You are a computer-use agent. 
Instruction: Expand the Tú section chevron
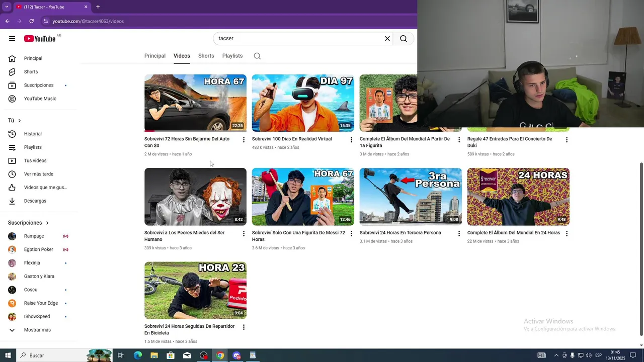coord(20,121)
